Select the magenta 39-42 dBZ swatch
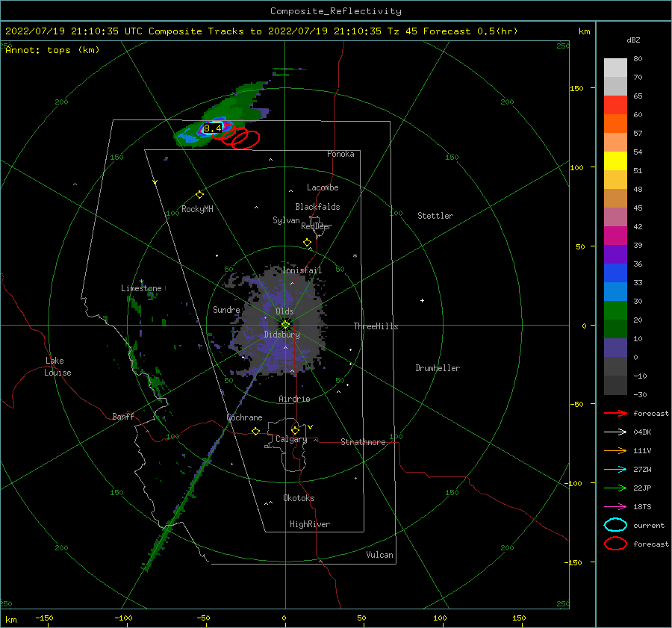Viewport: 672px width, 628px height. 615,236
